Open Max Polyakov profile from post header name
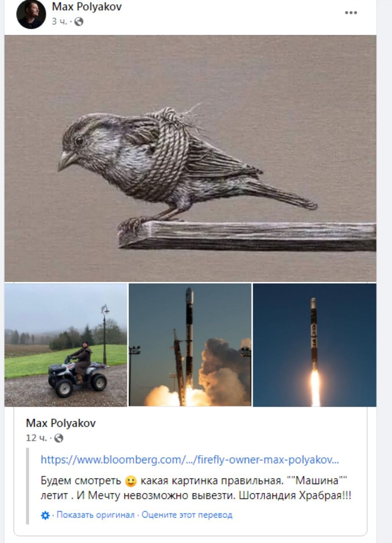The image size is (392, 543). click(87, 7)
